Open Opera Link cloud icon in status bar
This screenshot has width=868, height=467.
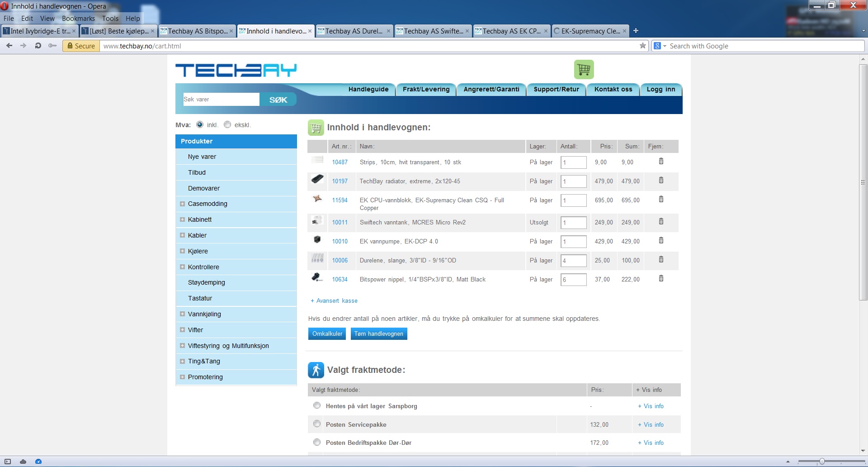23,462
